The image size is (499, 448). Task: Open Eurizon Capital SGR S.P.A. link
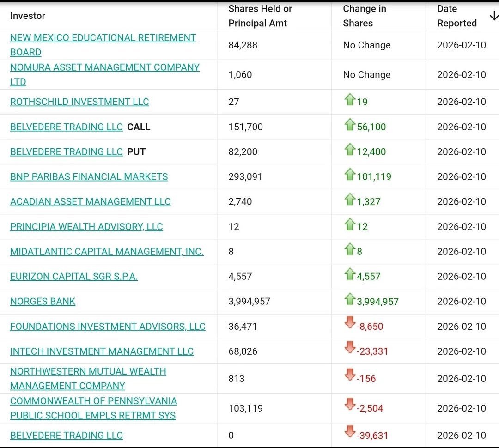tap(74, 277)
